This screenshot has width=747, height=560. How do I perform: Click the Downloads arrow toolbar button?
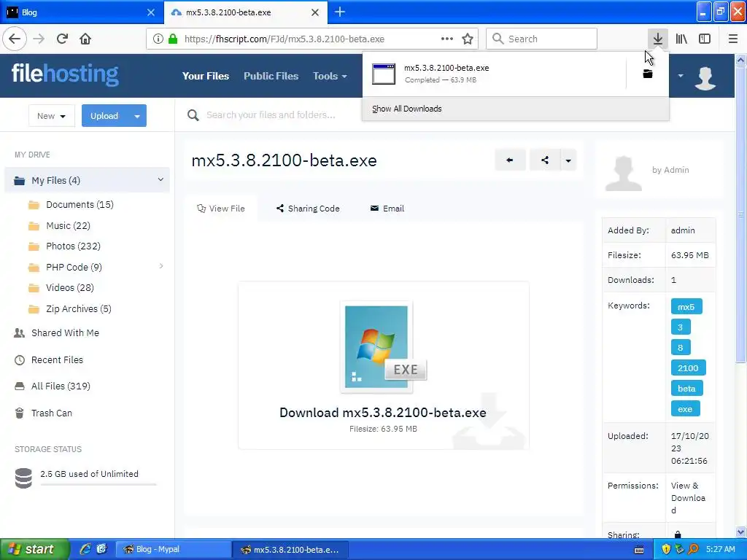[657, 39]
